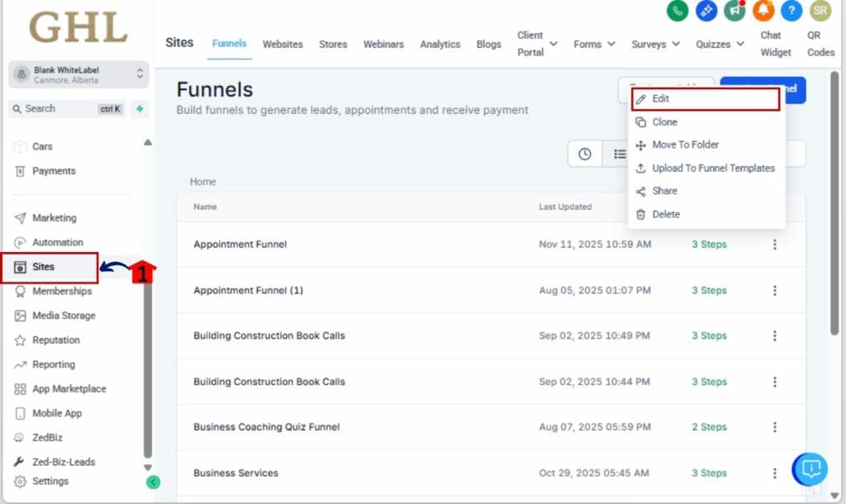
Task: Switch to the Websites tab
Action: tap(283, 44)
